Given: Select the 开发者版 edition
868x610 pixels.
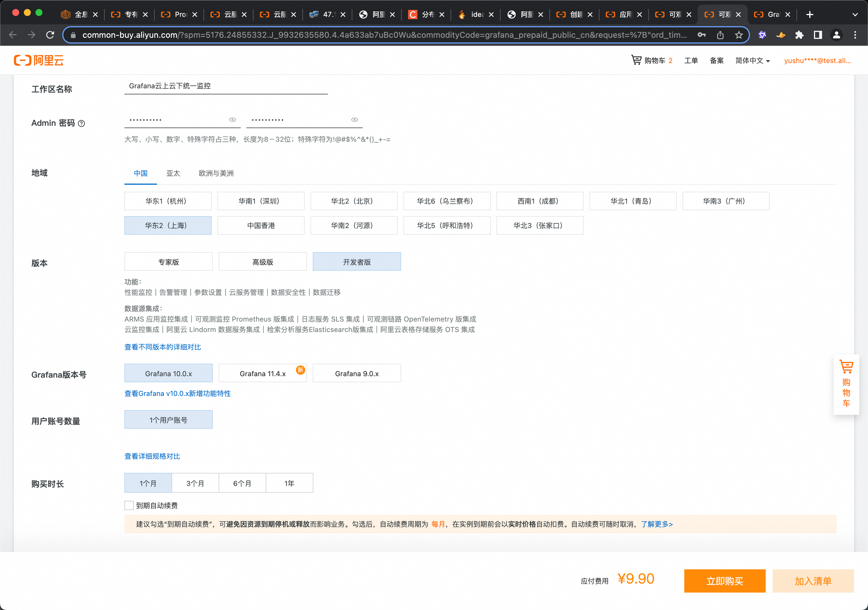Looking at the screenshot, I should point(357,262).
